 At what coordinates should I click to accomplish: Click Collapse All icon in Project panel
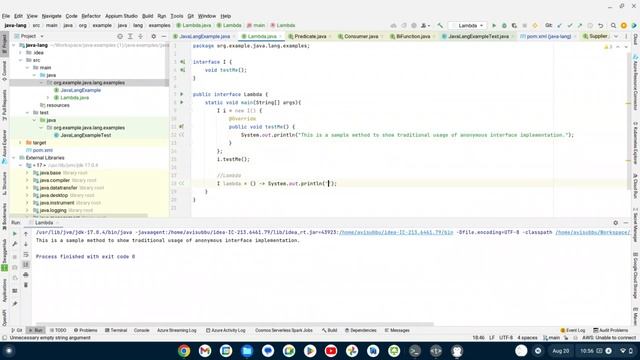coord(140,36)
